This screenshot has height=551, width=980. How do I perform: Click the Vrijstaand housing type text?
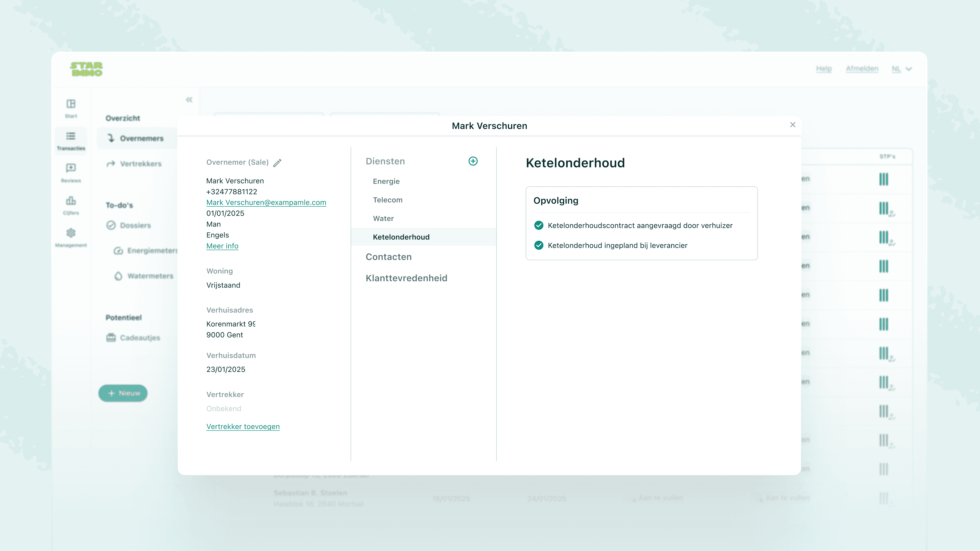(x=223, y=285)
